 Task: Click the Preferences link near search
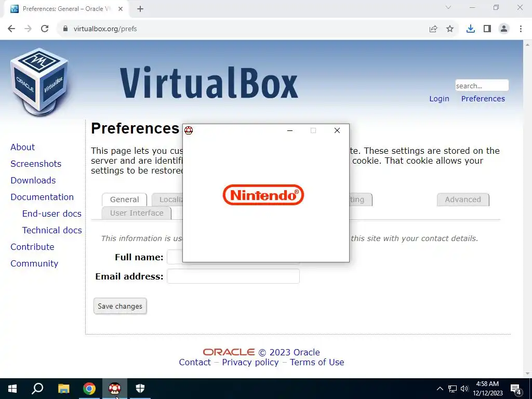tap(483, 99)
